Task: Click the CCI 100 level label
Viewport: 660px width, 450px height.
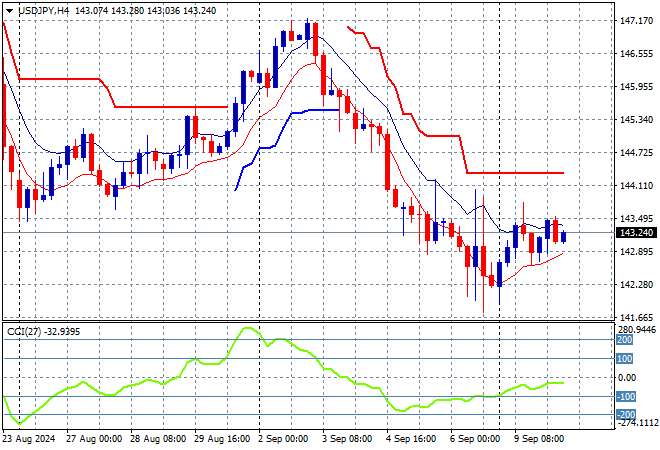Action: coord(624,359)
